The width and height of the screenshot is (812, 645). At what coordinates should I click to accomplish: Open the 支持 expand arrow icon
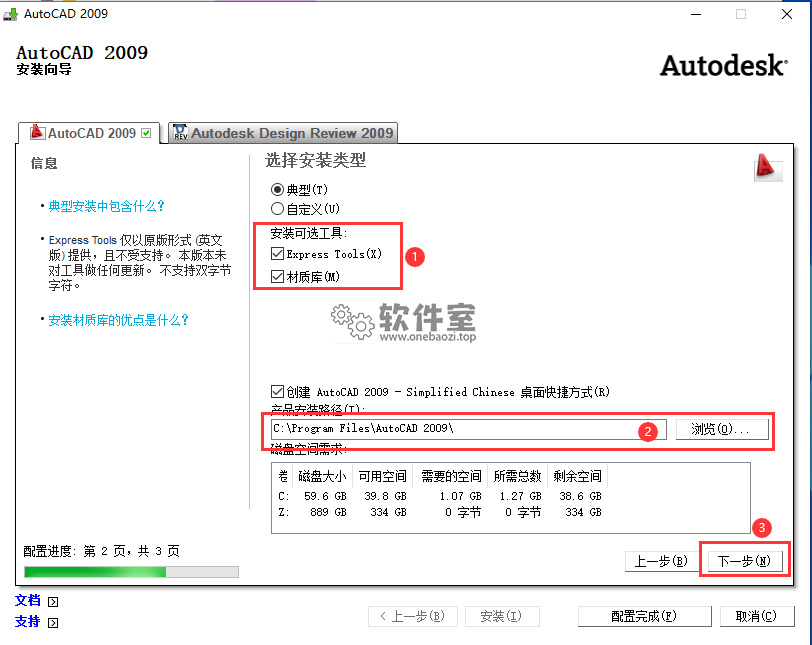coord(53,622)
